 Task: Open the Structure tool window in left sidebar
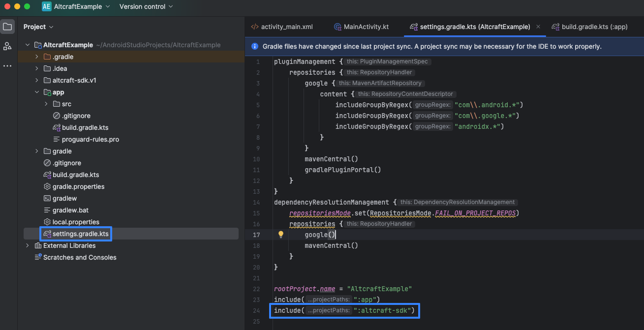click(x=7, y=46)
